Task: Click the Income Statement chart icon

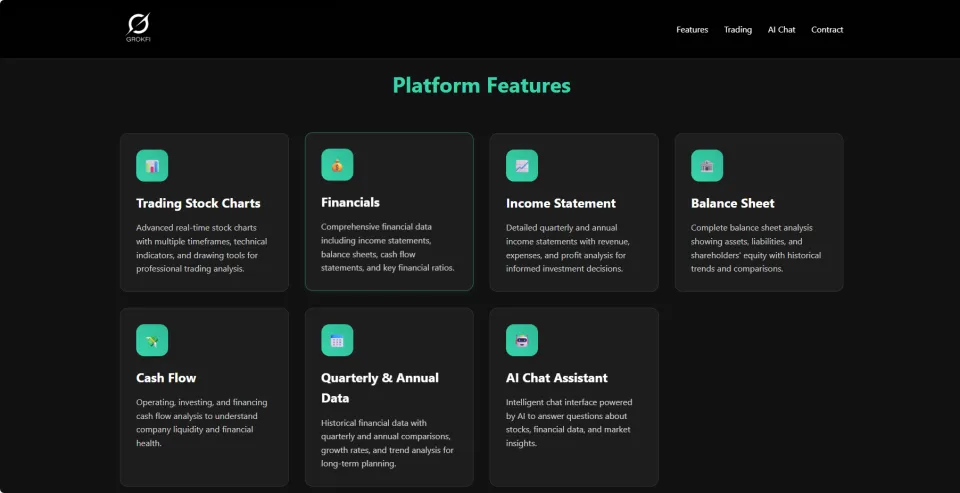Action: click(522, 166)
